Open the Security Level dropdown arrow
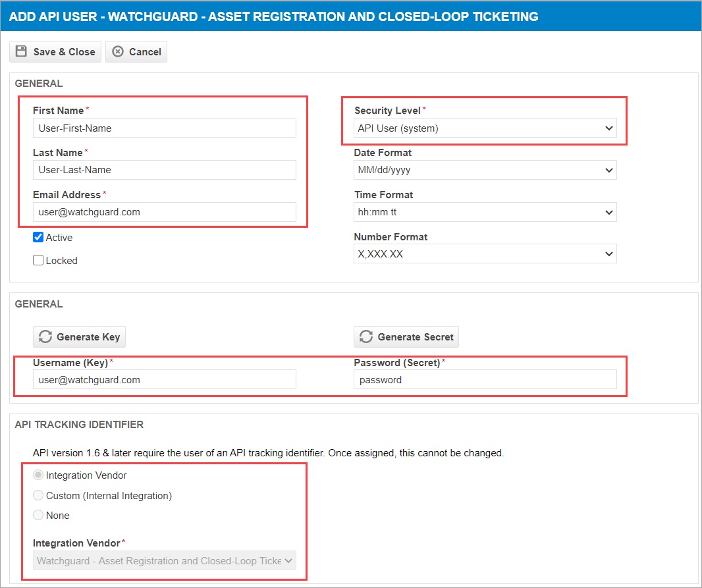The height and width of the screenshot is (588, 702). [608, 128]
